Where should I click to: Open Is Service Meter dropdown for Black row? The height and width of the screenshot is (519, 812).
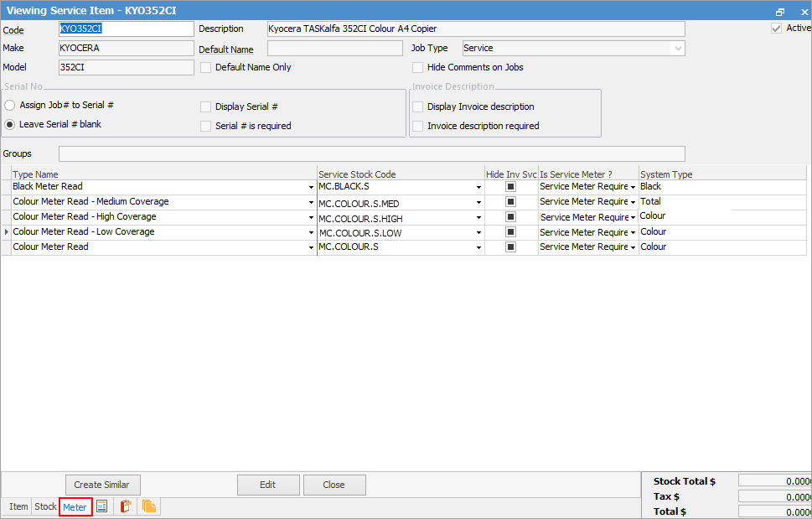pyautogui.click(x=634, y=187)
